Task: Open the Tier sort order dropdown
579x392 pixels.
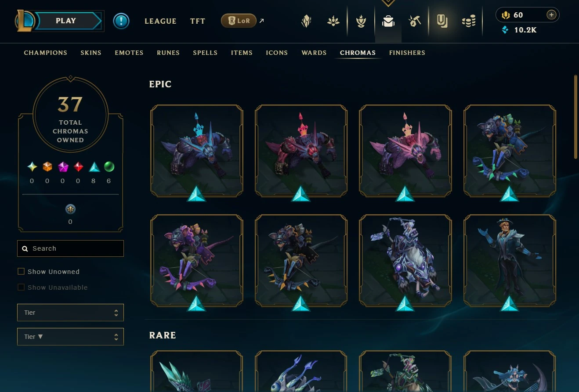Action: click(70, 337)
